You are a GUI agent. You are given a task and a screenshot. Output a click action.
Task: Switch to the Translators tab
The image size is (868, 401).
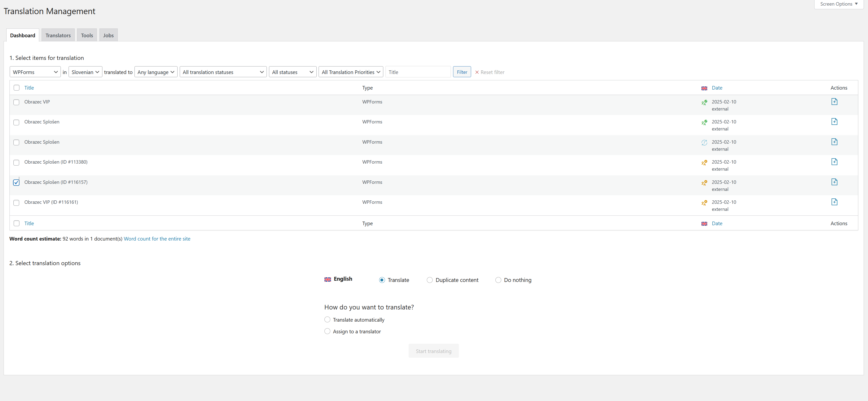[58, 35]
